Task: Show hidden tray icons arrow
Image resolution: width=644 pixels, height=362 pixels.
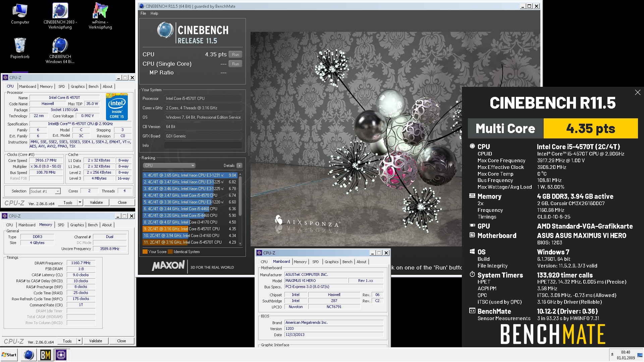Action: (612, 355)
